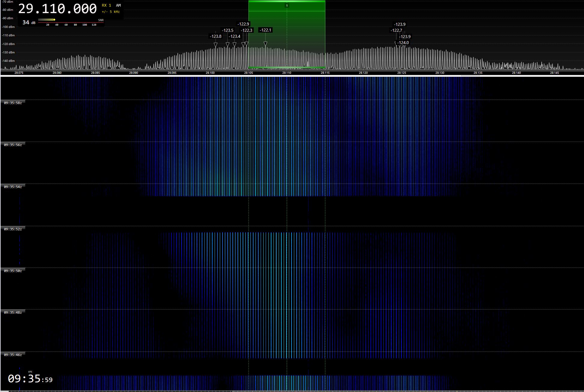The width and height of the screenshot is (584, 392).
Task: Click the 29.100 frequency axis label
Action: [210, 73]
